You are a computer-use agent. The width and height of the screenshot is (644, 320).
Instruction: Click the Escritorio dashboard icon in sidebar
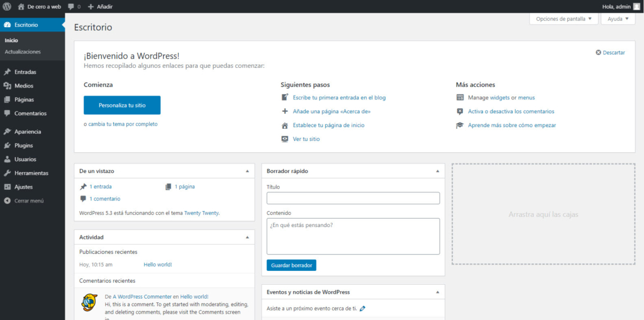7,25
